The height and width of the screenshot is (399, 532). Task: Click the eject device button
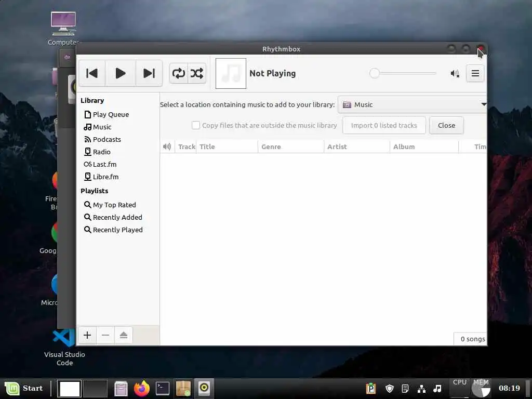(124, 335)
